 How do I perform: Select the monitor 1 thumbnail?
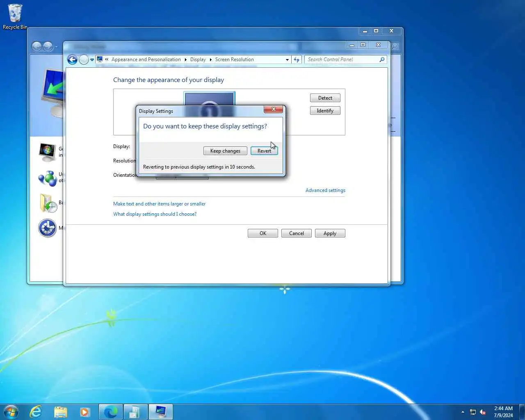210,99
